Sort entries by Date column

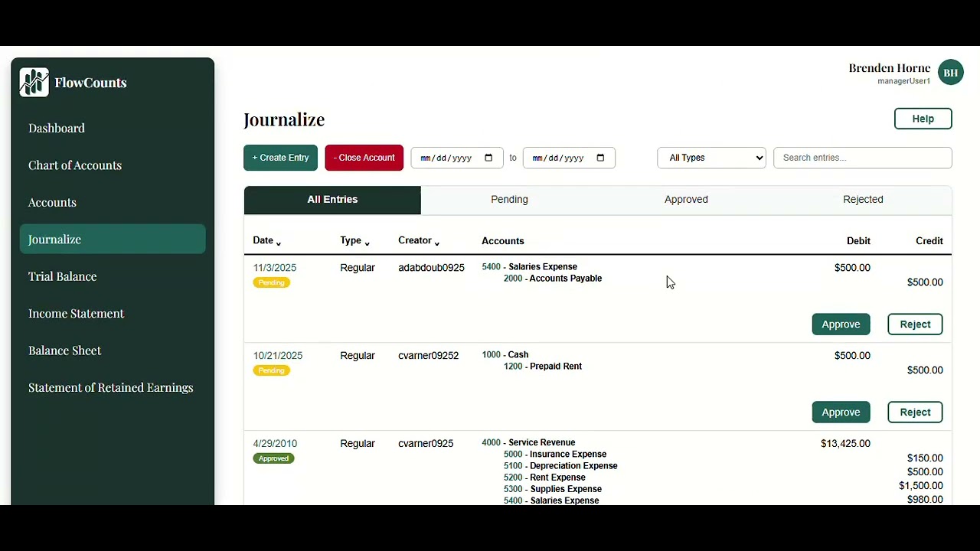tap(267, 241)
